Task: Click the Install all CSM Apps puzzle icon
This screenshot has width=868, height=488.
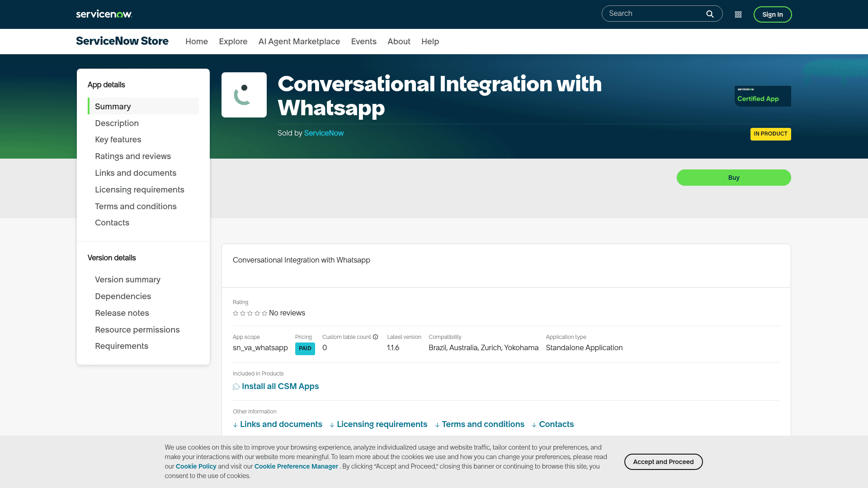Action: click(x=236, y=387)
